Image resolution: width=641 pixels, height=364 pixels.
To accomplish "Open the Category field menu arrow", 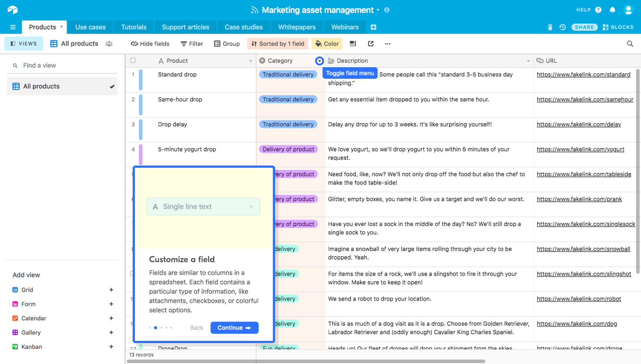I will pyautogui.click(x=319, y=61).
